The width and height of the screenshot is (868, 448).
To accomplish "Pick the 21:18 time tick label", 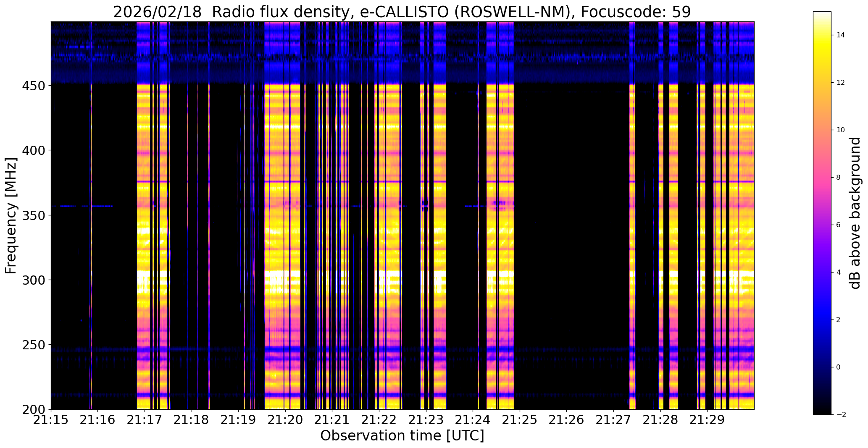I will click(192, 420).
